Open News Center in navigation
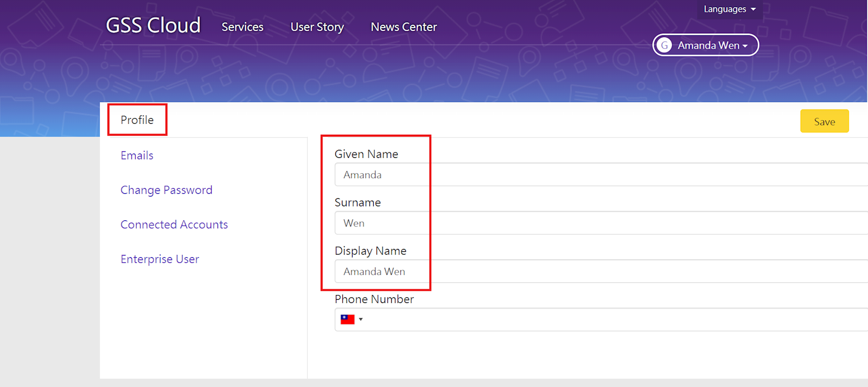Viewport: 868px width, 387px height. 404,27
